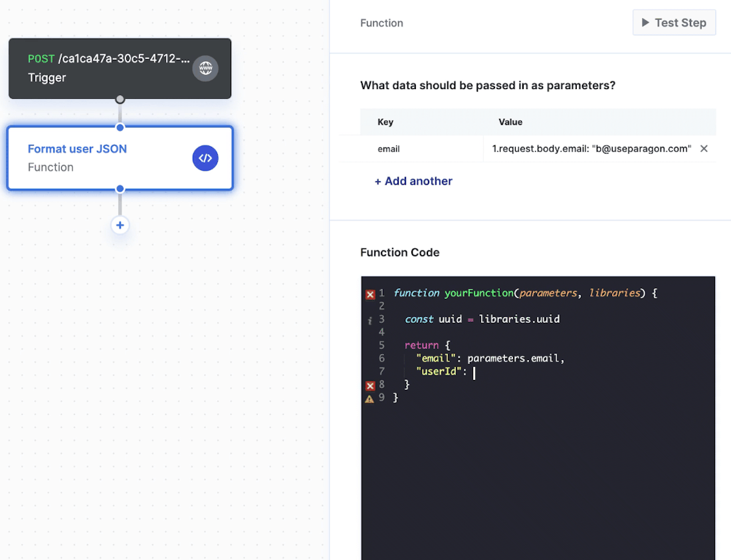Viewport: 731px width, 560px height.
Task: Click the red error marker on code line 1
Action: click(x=371, y=294)
